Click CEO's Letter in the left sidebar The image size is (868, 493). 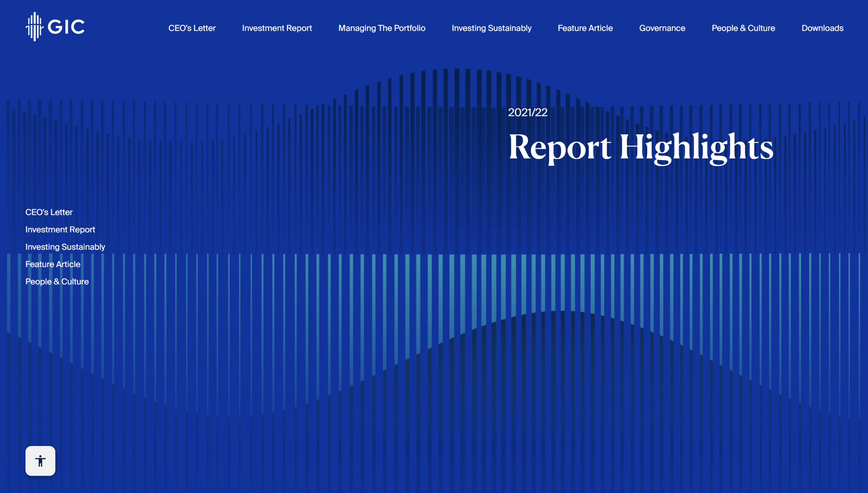click(49, 212)
